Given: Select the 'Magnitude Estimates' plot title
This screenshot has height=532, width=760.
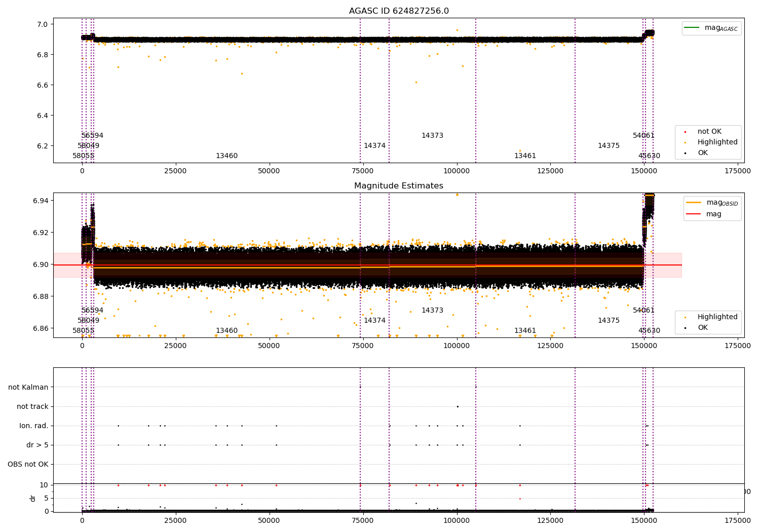Looking at the screenshot, I should click(399, 186).
